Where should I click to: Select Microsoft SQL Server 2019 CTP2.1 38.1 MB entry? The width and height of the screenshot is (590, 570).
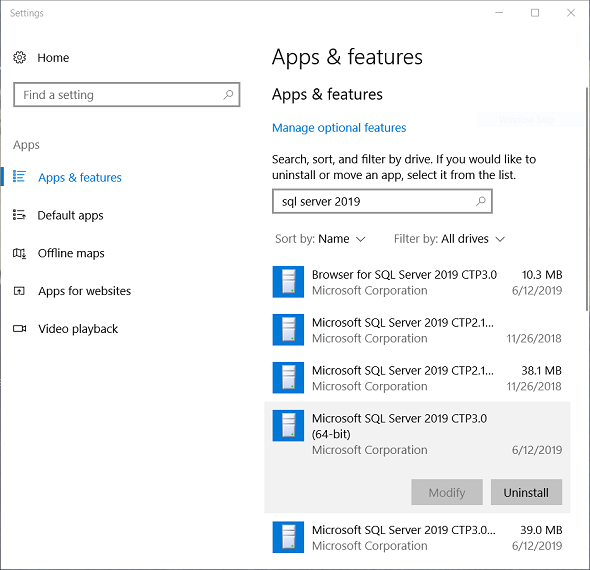417,377
